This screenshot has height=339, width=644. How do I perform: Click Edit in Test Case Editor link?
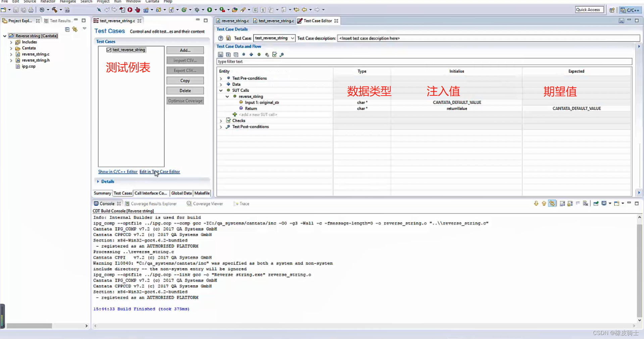160,172
